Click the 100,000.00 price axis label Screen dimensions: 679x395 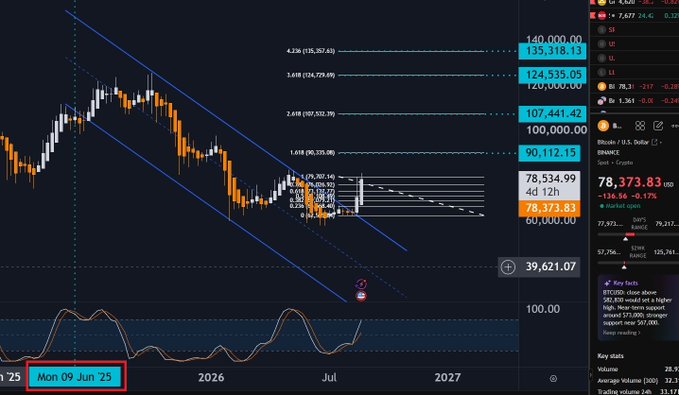pyautogui.click(x=556, y=130)
